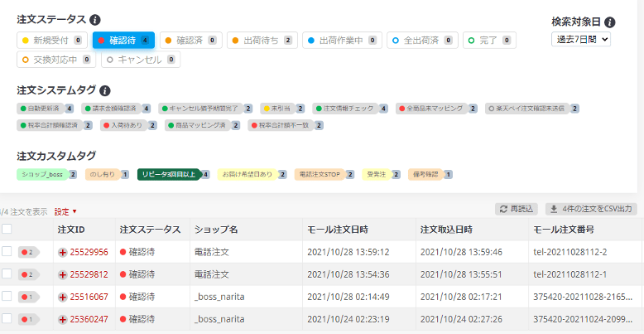Click info icon next to 注文ステータス

(x=95, y=19)
